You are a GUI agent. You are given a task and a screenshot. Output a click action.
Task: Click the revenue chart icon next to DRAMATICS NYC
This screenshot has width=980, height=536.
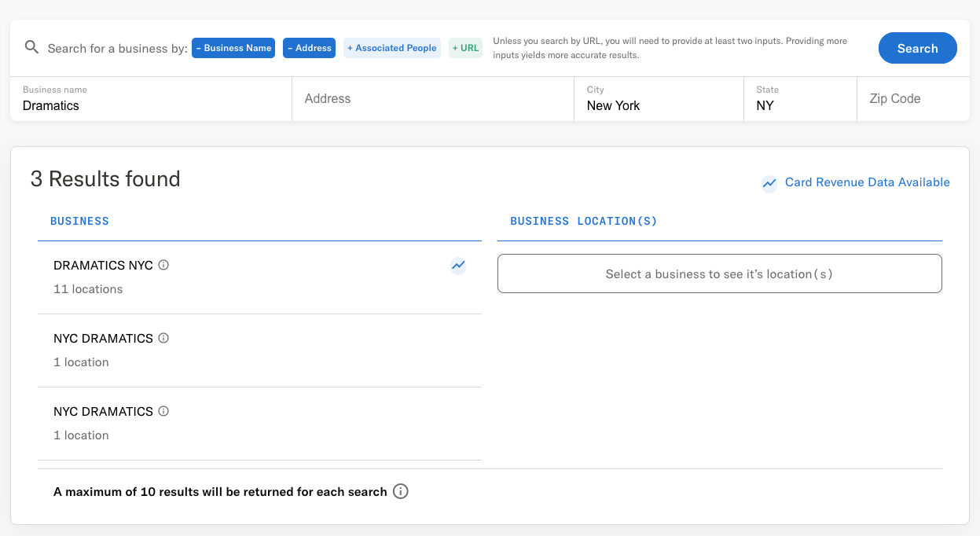pyautogui.click(x=458, y=266)
